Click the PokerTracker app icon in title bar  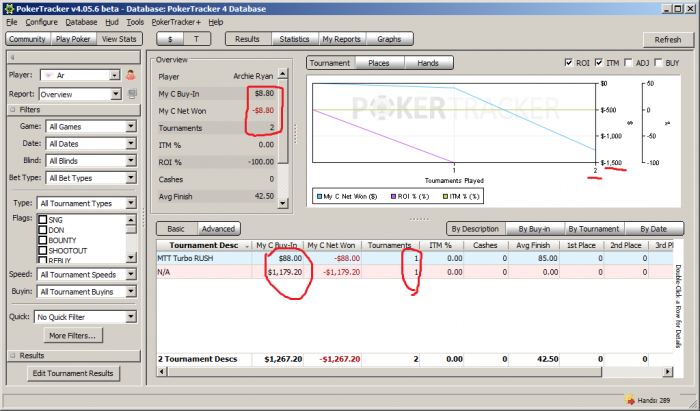coord(9,8)
